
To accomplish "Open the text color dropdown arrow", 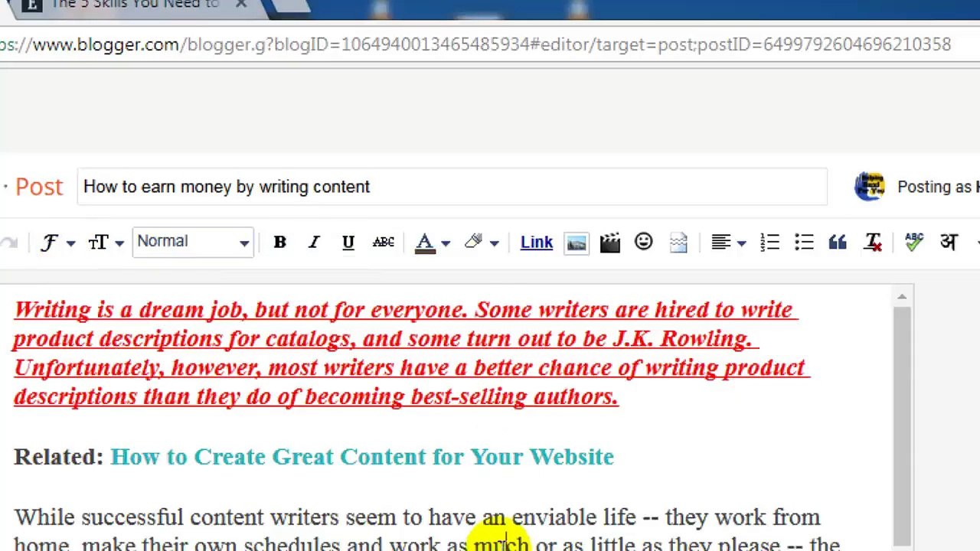I will pyautogui.click(x=446, y=244).
